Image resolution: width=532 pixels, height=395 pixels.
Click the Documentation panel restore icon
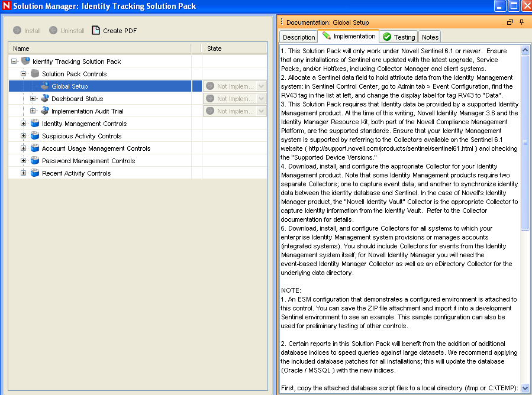click(510, 22)
